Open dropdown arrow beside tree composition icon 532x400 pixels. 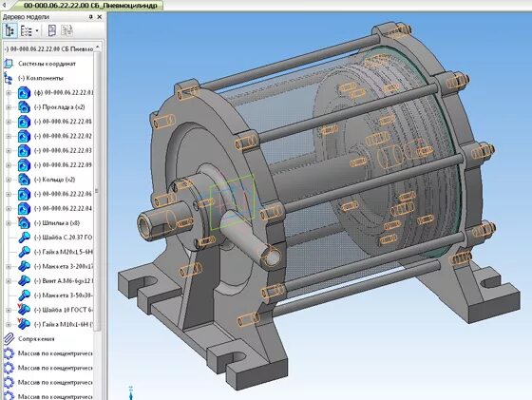[37, 30]
